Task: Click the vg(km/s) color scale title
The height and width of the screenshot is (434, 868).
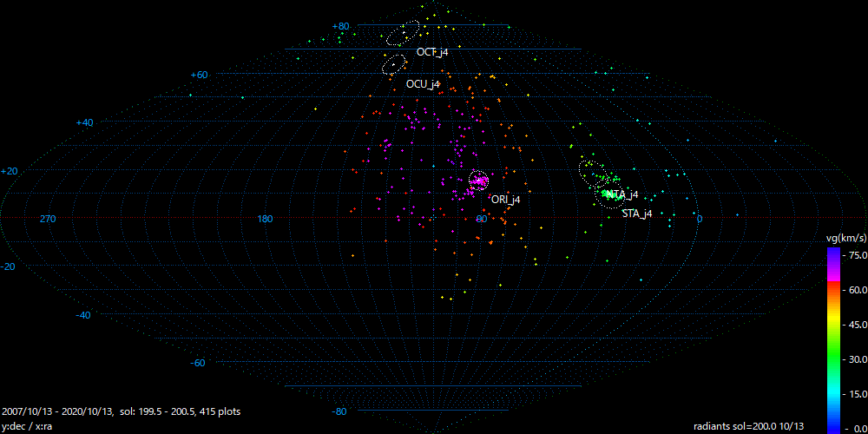Action: click(x=845, y=238)
